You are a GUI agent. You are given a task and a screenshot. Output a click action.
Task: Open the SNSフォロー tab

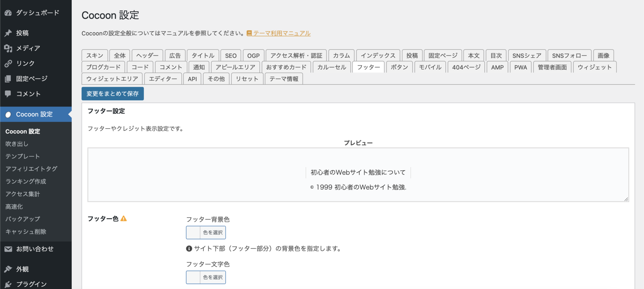click(x=570, y=55)
